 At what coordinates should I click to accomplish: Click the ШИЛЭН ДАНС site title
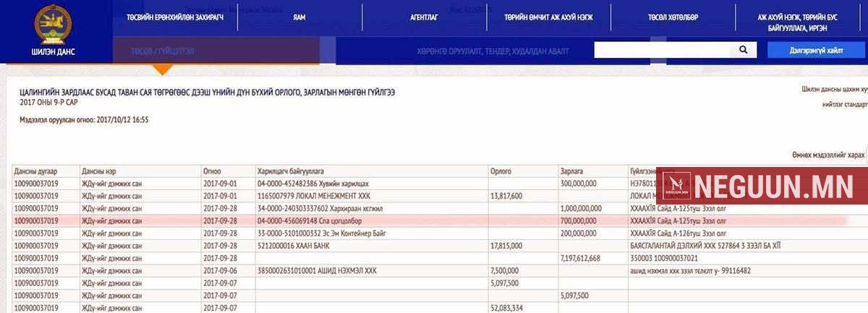[53, 52]
